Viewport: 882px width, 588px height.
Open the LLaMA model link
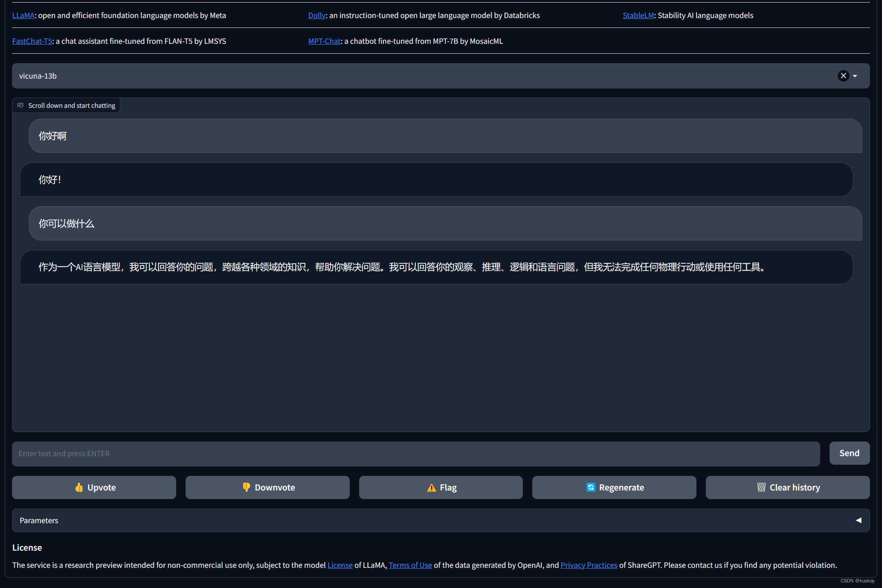[x=23, y=15]
